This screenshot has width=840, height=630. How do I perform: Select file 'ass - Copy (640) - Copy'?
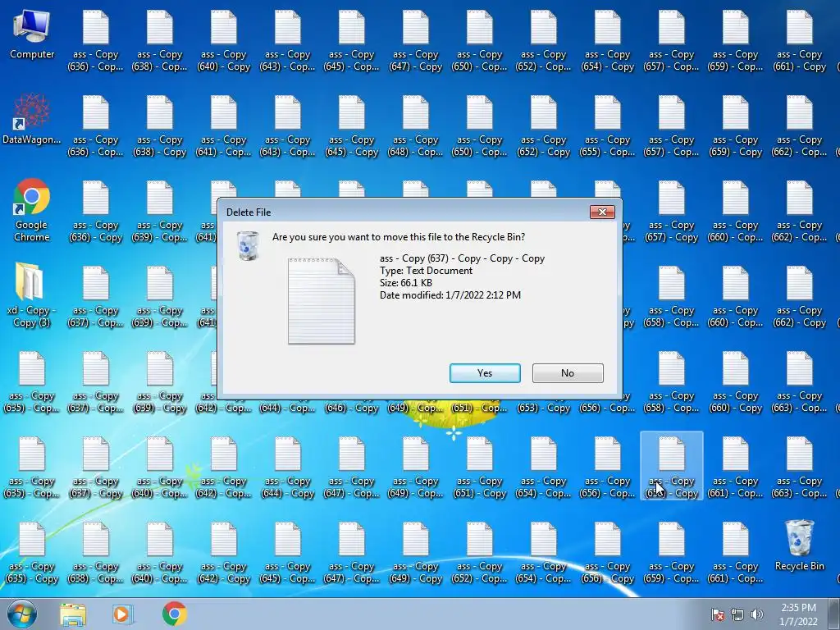click(x=223, y=41)
